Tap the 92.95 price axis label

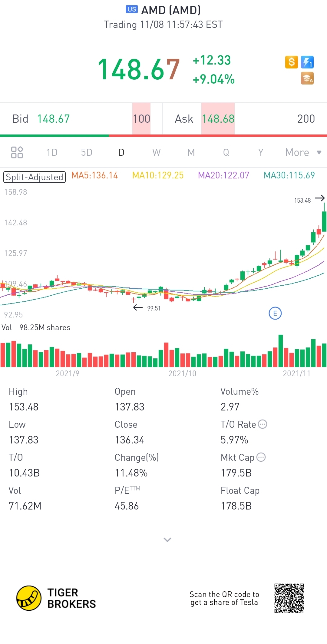coord(13,315)
